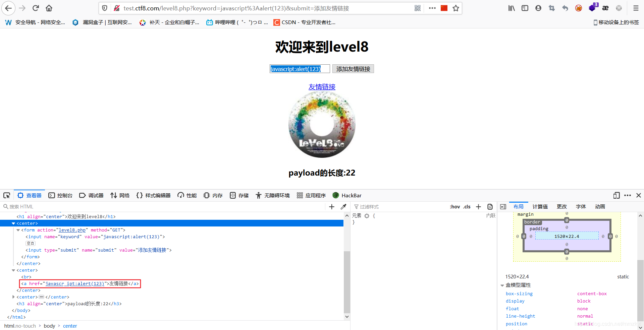644x330 pixels.
Task: Open the Library bookshelf icon
Action: point(512,8)
